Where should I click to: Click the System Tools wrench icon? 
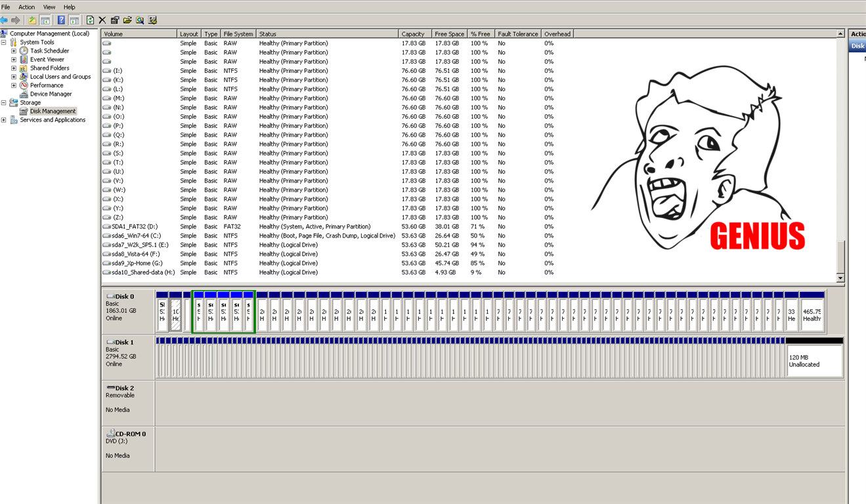coord(14,42)
